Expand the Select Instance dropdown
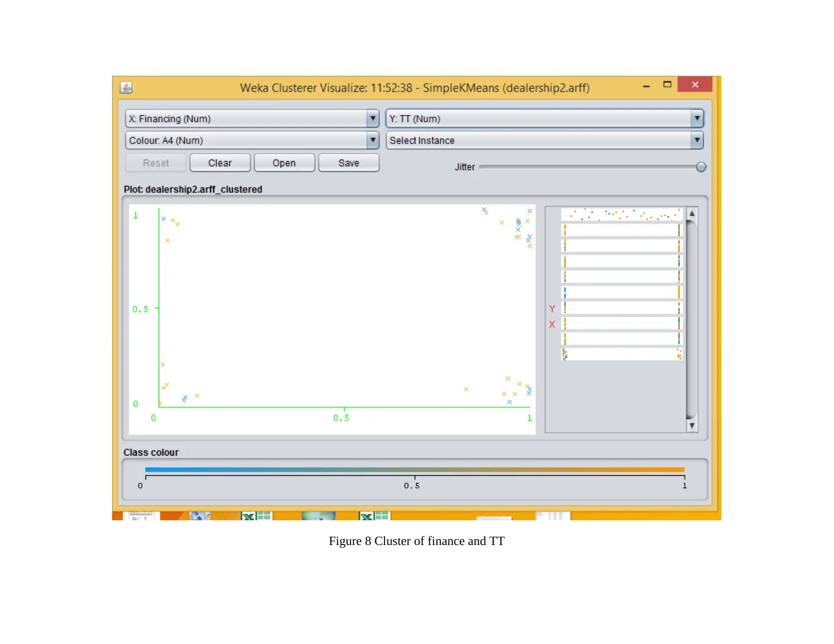 coord(545,140)
